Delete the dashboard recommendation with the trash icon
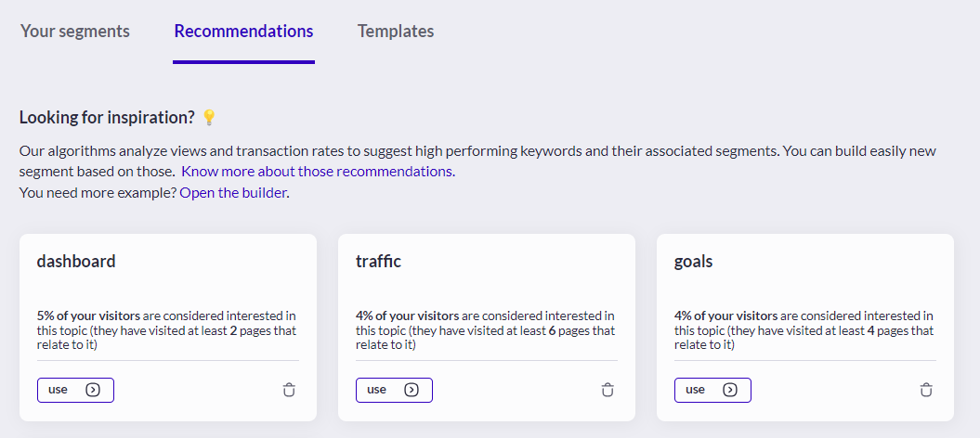 [x=289, y=390]
